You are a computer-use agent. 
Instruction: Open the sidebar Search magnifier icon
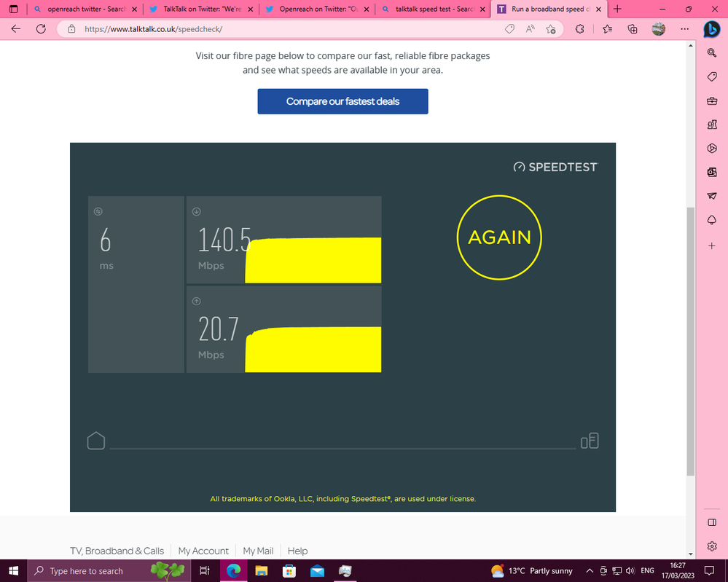tap(712, 52)
